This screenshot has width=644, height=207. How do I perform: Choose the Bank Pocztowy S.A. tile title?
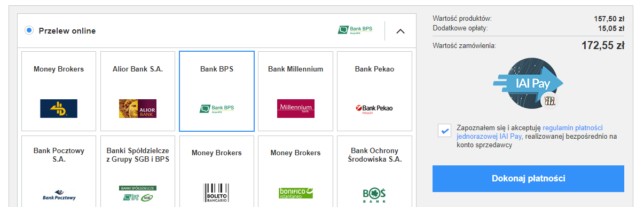pyautogui.click(x=59, y=155)
